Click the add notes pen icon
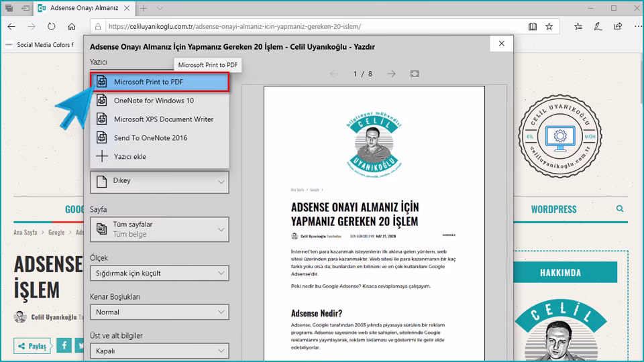This screenshot has height=362, width=644. [598, 27]
